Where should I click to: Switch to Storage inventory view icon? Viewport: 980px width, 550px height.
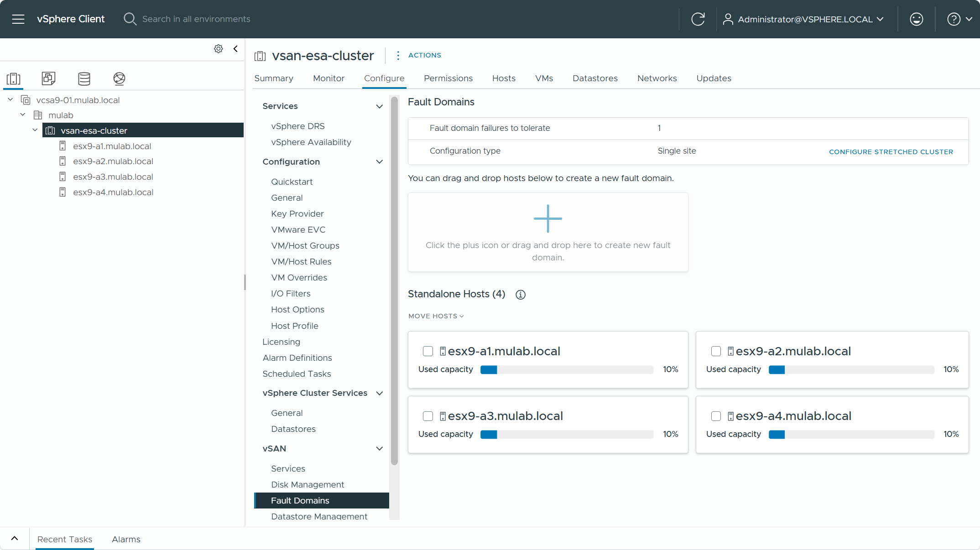coord(84,78)
